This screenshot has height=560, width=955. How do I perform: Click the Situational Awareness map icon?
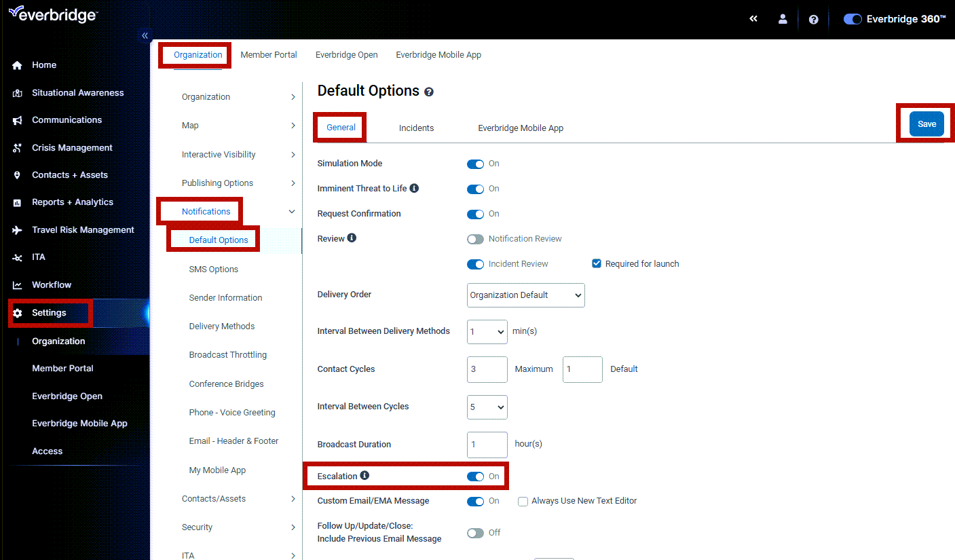click(x=18, y=93)
